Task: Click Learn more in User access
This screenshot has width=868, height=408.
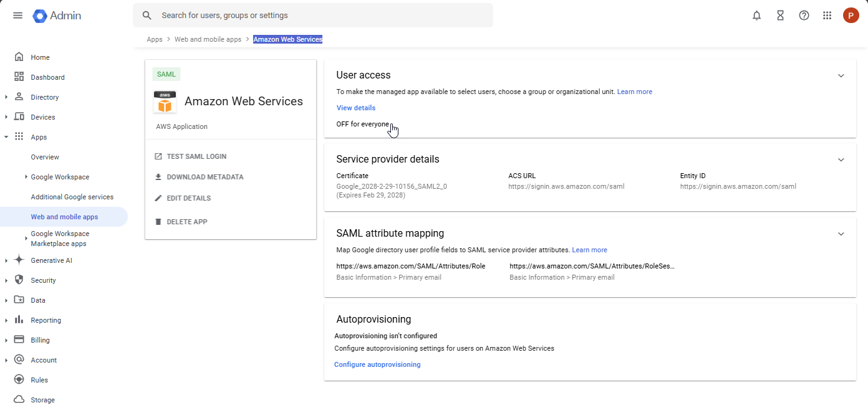Action: [x=635, y=92]
